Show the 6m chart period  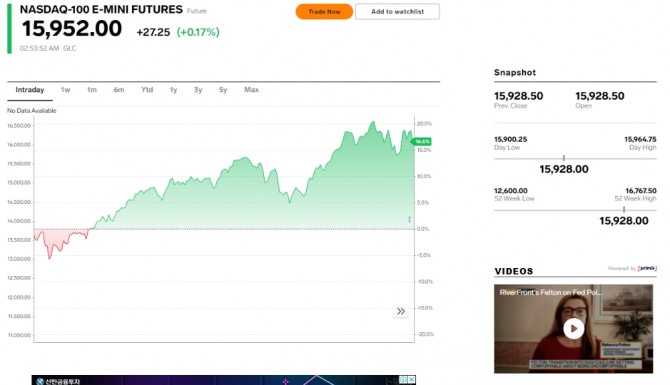[x=119, y=90]
